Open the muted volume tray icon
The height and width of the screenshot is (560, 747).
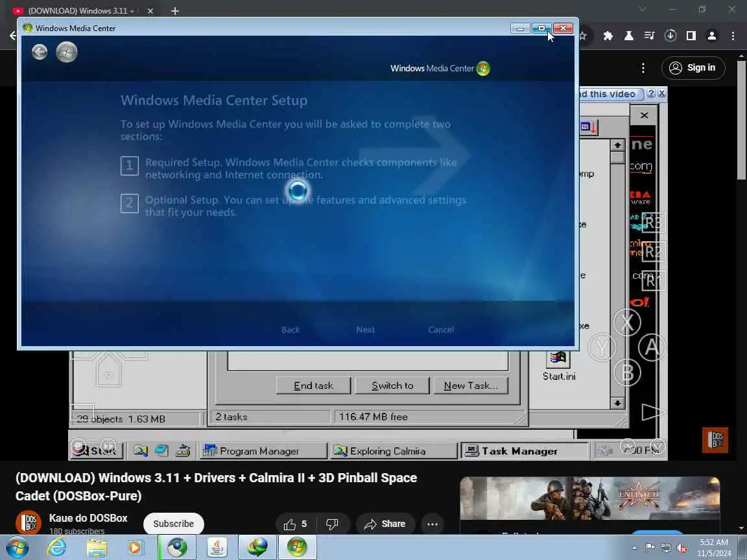tap(682, 548)
